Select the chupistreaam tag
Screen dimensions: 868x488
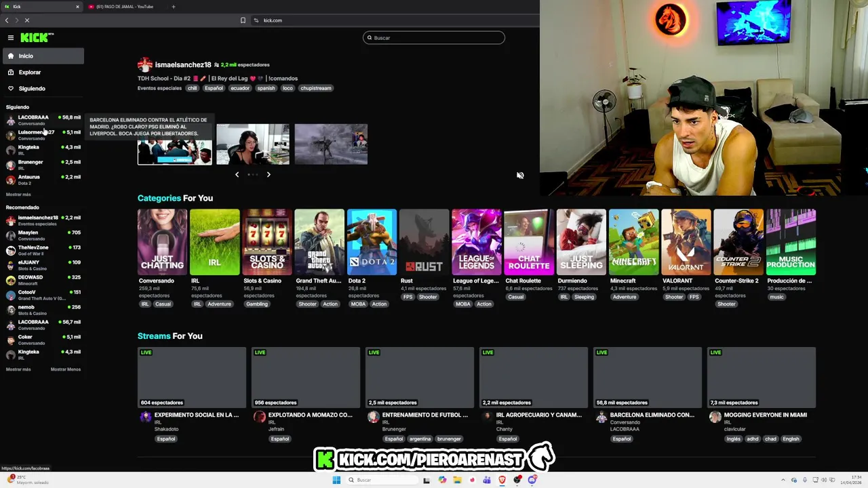point(316,88)
